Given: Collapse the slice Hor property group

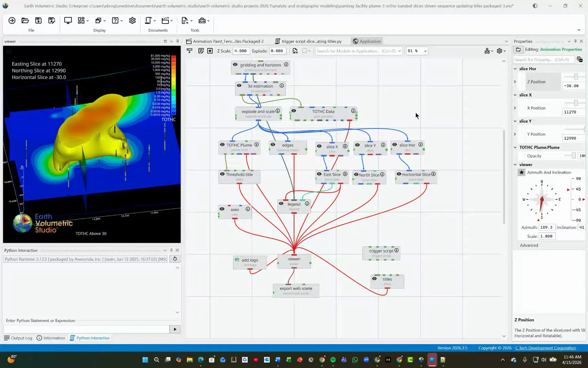Looking at the screenshot, I should click(515, 69).
